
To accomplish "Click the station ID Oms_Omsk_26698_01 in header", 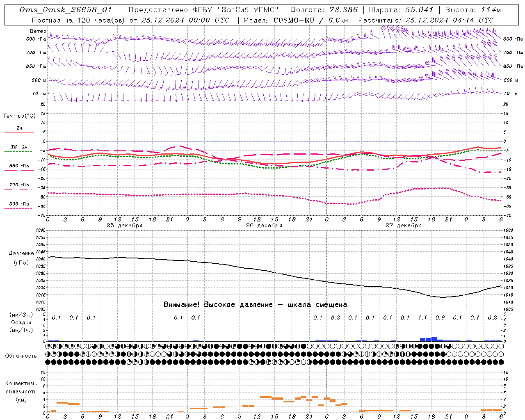I will point(66,10).
